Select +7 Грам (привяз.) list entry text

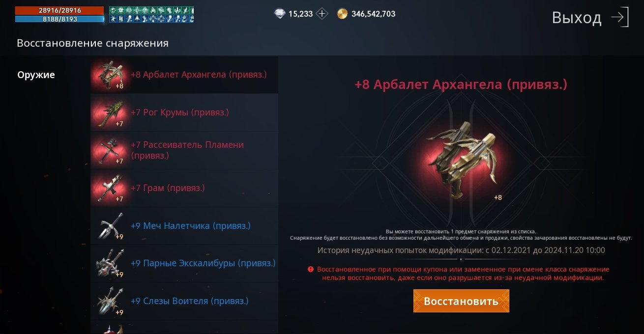tap(168, 188)
